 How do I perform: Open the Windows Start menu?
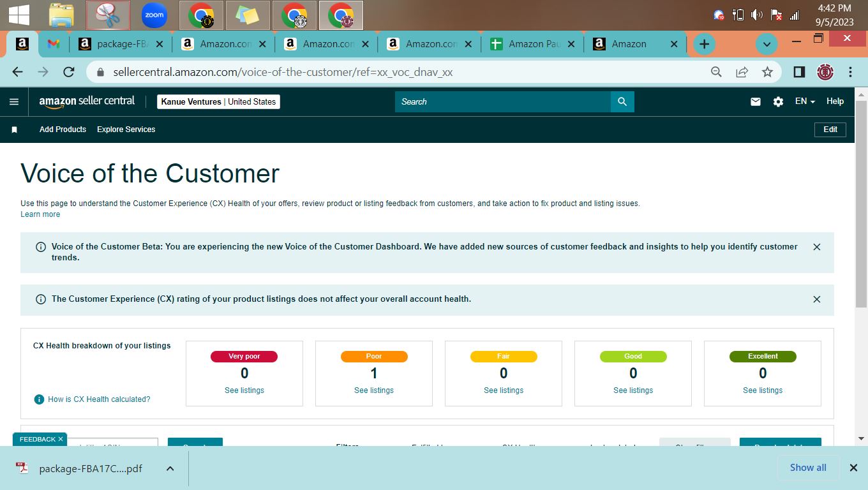pyautogui.click(x=19, y=15)
